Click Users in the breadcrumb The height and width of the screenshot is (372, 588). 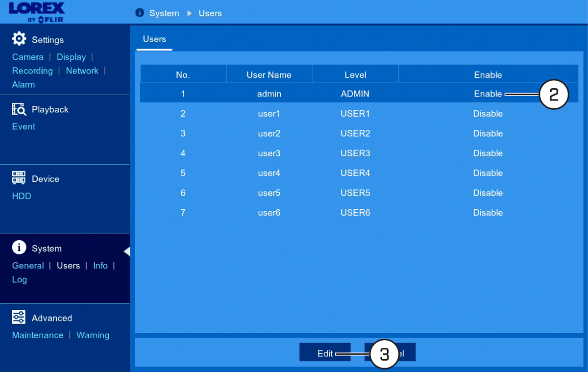tap(210, 13)
